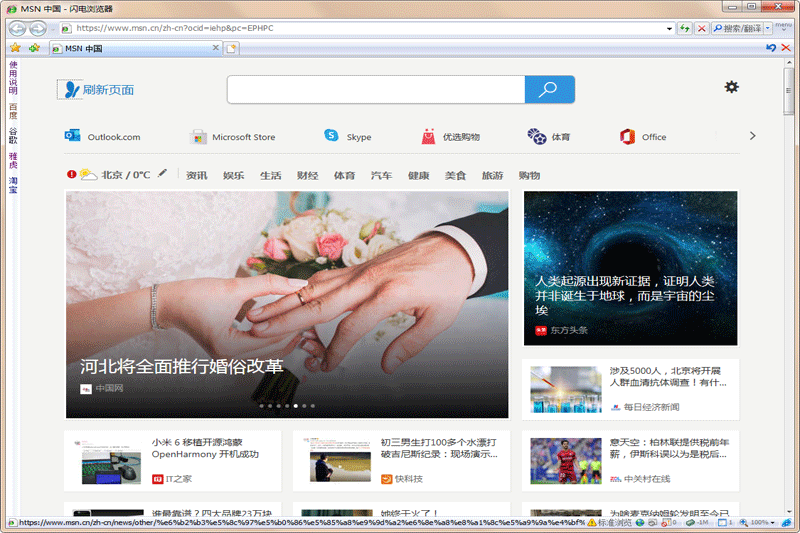Screen dimensions: 800x533
Task: Click the favorites star icon
Action: [15, 47]
